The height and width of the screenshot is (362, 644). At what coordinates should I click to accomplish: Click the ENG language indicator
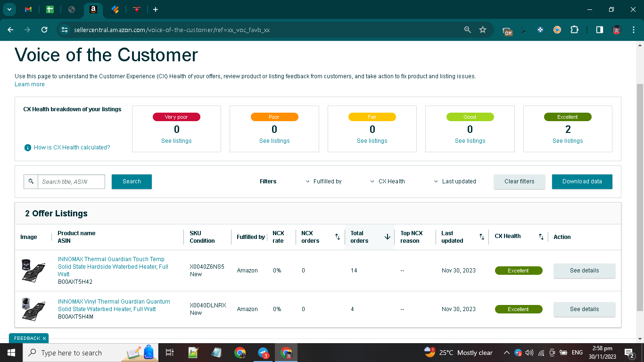(577, 353)
